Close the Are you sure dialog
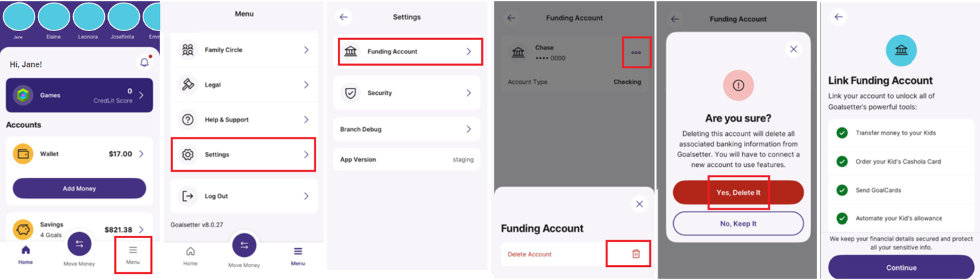The width and height of the screenshot is (980, 280). pyautogui.click(x=793, y=49)
